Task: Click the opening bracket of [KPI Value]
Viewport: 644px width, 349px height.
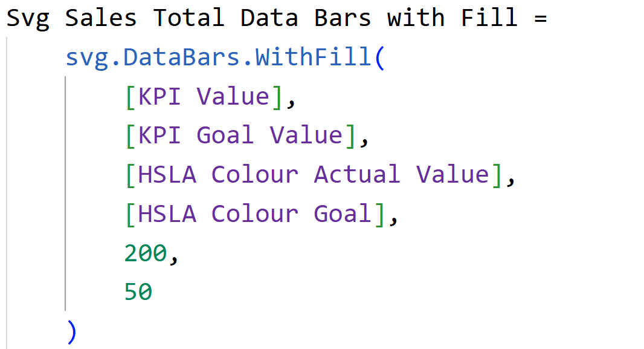Action: (x=130, y=97)
